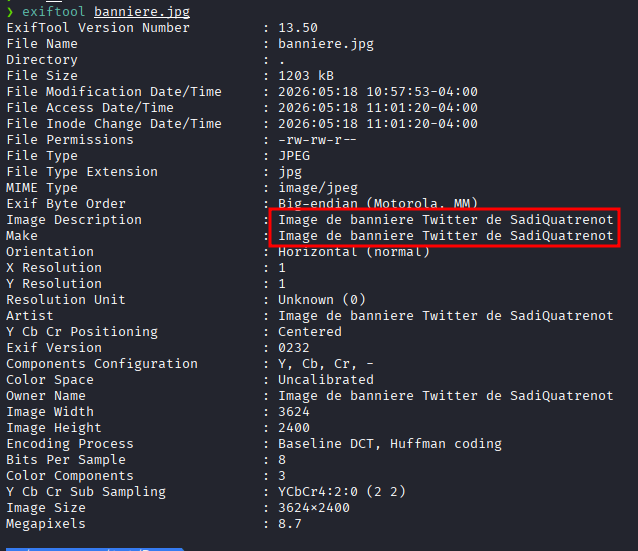The width and height of the screenshot is (638, 551).
Task: Click the File Access Date/Time label
Action: [90, 108]
